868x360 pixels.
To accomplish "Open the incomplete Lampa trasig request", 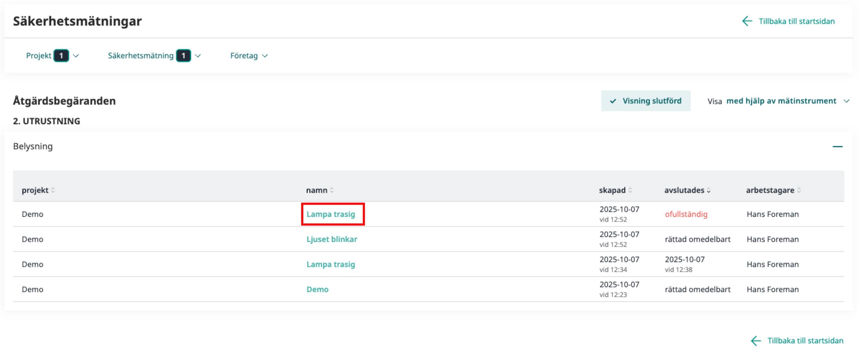I will 330,214.
